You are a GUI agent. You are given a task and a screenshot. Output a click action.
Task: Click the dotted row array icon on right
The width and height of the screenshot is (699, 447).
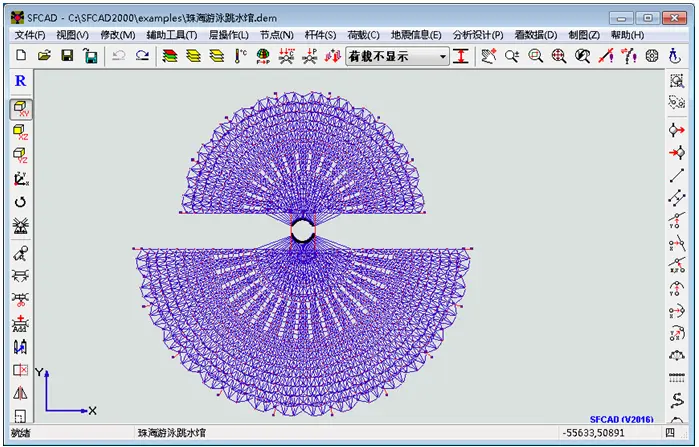pos(677,377)
